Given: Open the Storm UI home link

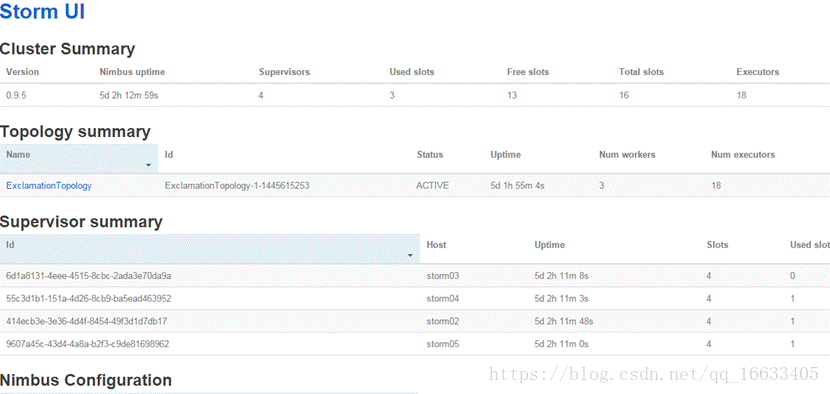Looking at the screenshot, I should click(42, 12).
